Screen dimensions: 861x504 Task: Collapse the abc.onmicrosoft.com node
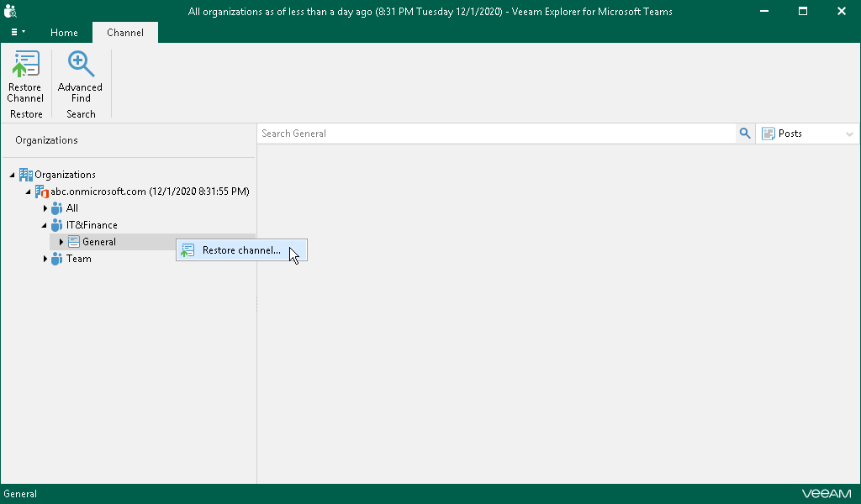[28, 192]
